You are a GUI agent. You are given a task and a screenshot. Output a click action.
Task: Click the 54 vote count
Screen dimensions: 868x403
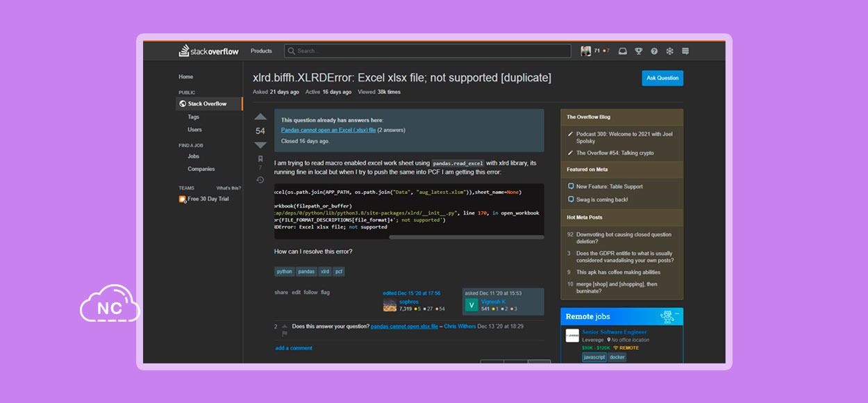(260, 131)
